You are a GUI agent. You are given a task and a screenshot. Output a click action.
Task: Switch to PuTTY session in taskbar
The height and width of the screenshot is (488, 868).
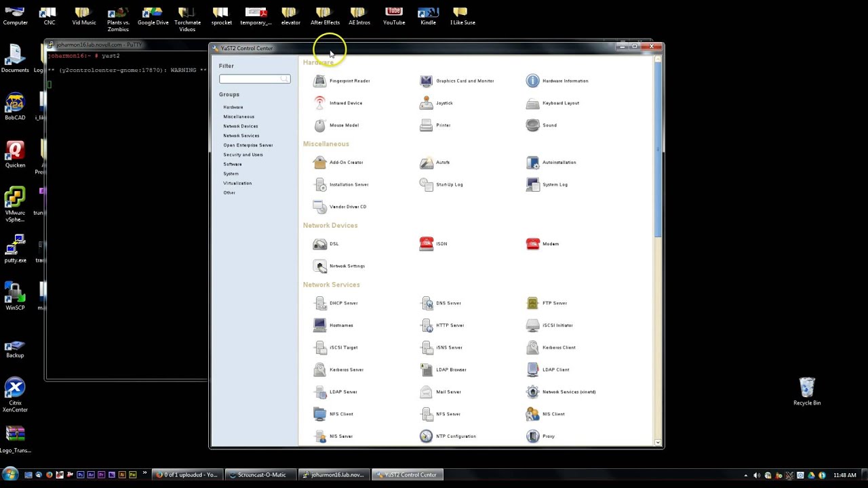[334, 475]
